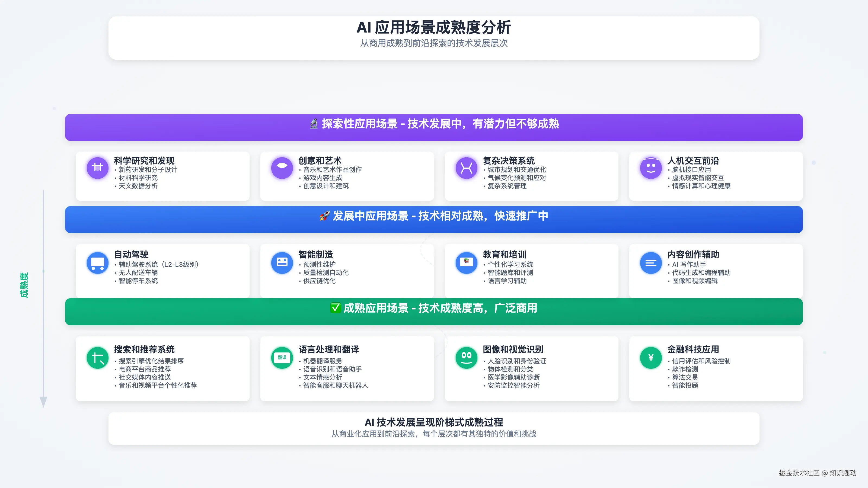Click the blue car icon for 自动驾驶
Image resolution: width=868 pixels, height=488 pixels.
coord(97,263)
